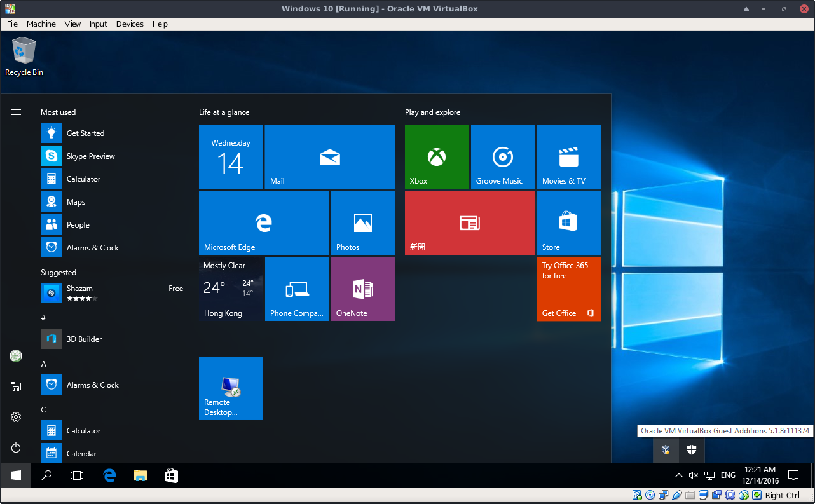Open the Devices menu
This screenshot has height=504, width=815.
tap(130, 24)
